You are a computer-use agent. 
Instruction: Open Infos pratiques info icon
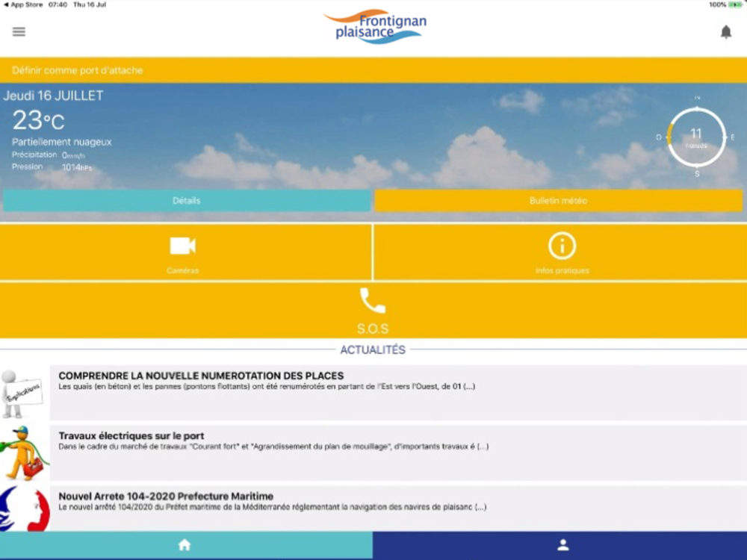pyautogui.click(x=562, y=246)
